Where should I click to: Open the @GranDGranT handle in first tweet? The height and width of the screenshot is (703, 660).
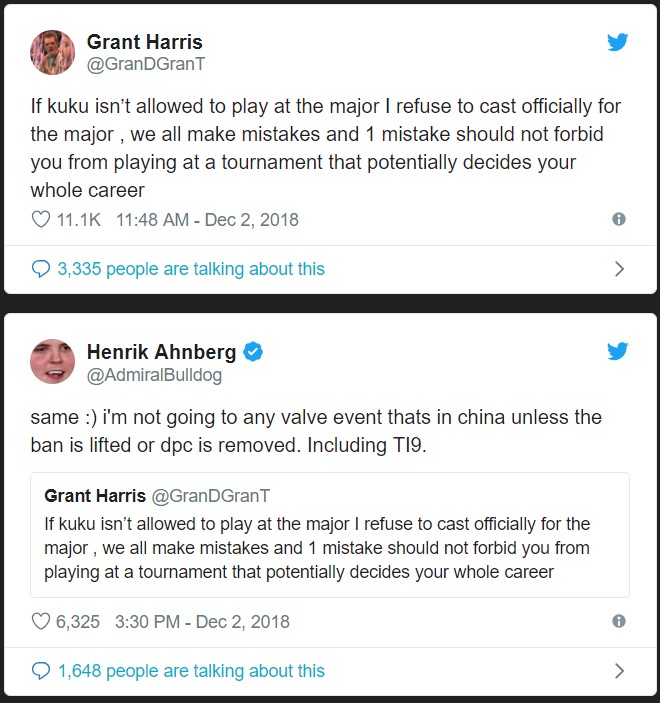coord(146,65)
